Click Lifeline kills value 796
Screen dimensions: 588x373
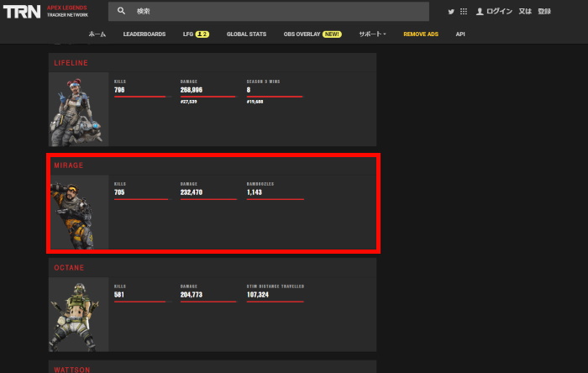point(119,90)
